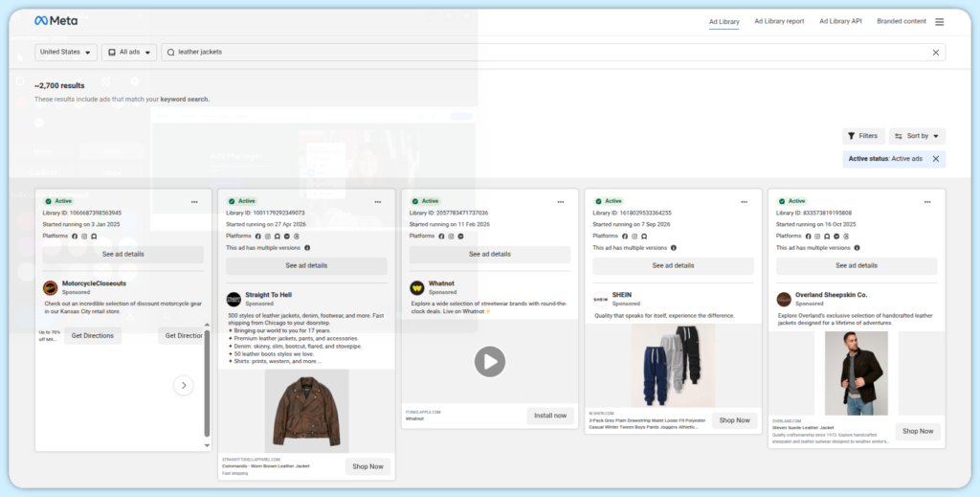The width and height of the screenshot is (980, 497).
Task: Click the leather jackets search field
Action: 553,53
